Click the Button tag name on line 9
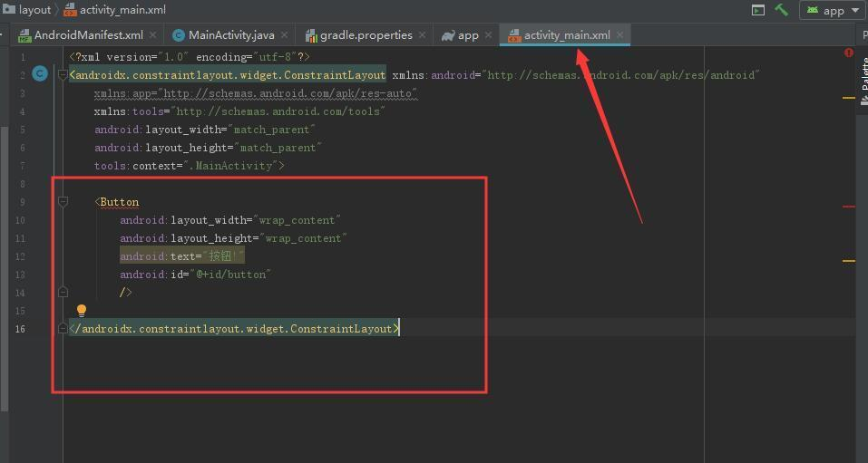 click(119, 202)
